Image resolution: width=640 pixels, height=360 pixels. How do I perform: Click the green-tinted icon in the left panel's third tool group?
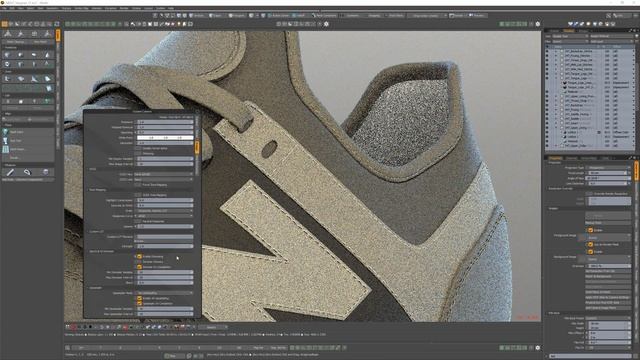[47, 101]
